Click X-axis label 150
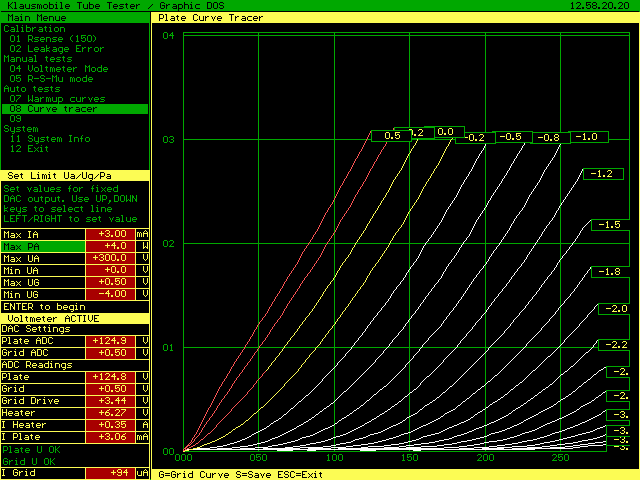 coord(409,458)
